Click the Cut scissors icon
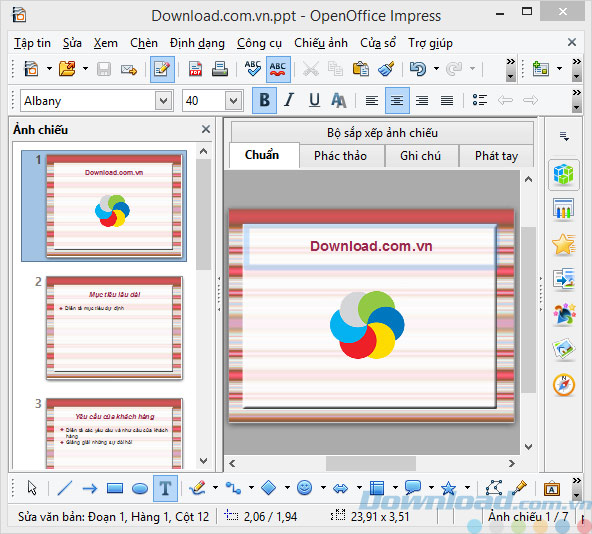 coord(311,69)
